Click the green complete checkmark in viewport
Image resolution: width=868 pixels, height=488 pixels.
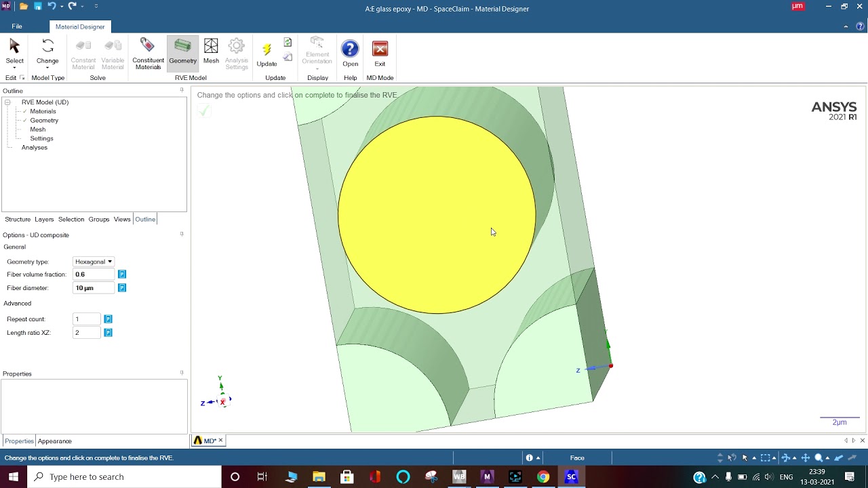(203, 110)
